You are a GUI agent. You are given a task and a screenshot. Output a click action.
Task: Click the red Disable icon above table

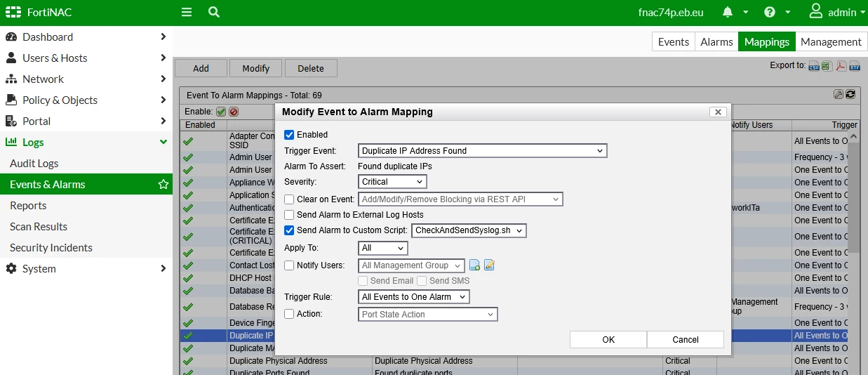[234, 112]
